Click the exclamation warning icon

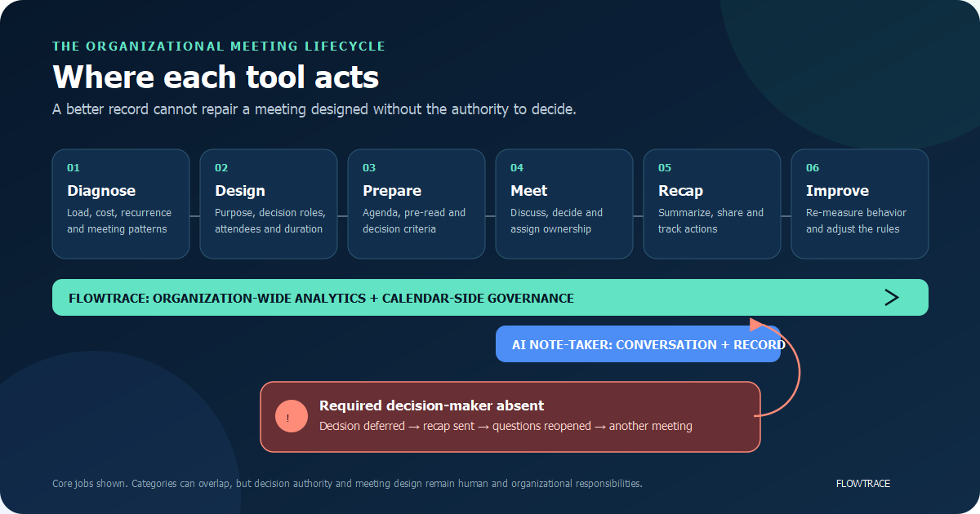[x=292, y=416]
